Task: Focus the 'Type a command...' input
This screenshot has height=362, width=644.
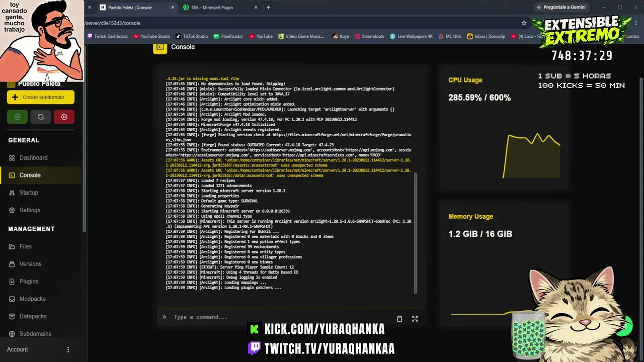Action: pos(282,317)
